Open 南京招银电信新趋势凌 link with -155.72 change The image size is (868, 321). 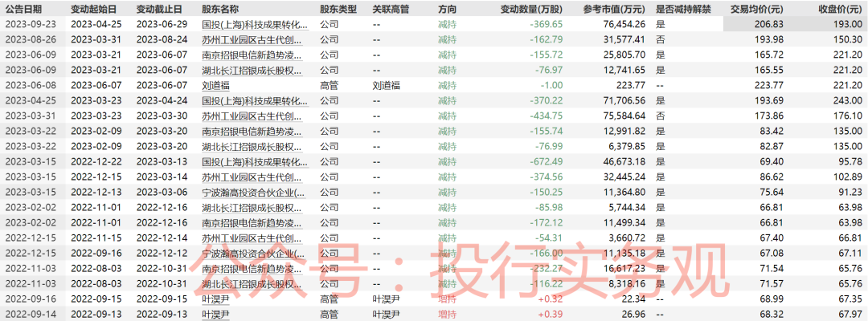252,55
